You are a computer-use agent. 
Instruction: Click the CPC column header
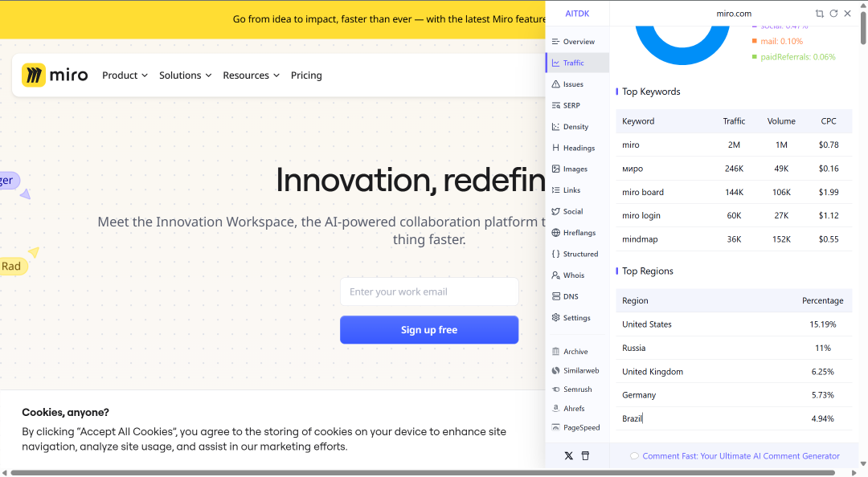(x=829, y=121)
